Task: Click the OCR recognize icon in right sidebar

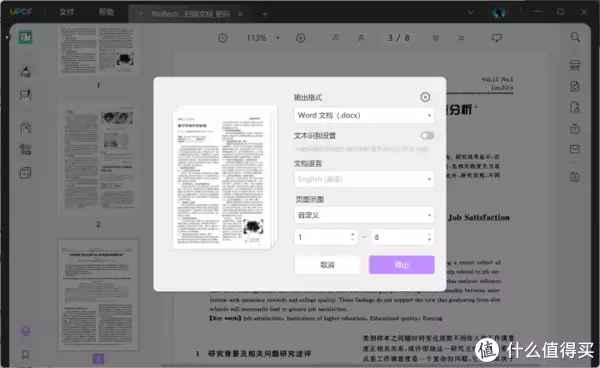Action: [575, 65]
